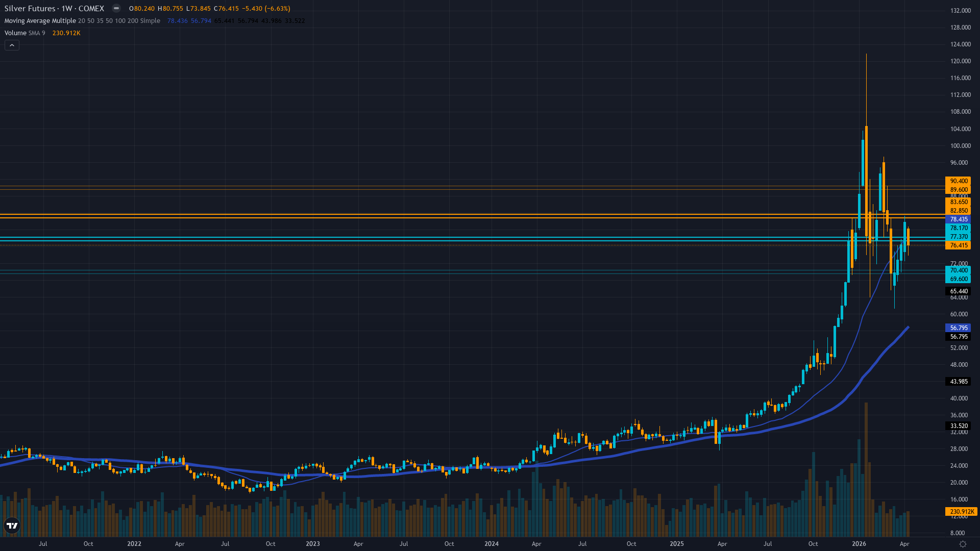Select the blue 56.795 moving average price label
Viewport: 980px width, 551px height.
click(958, 328)
